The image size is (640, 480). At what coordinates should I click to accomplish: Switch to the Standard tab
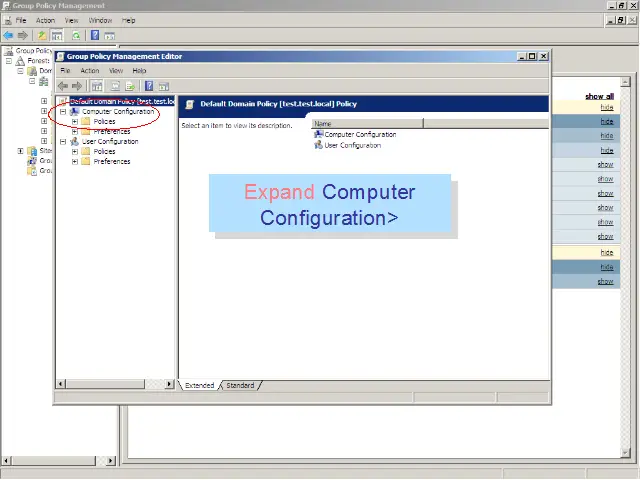pos(240,385)
